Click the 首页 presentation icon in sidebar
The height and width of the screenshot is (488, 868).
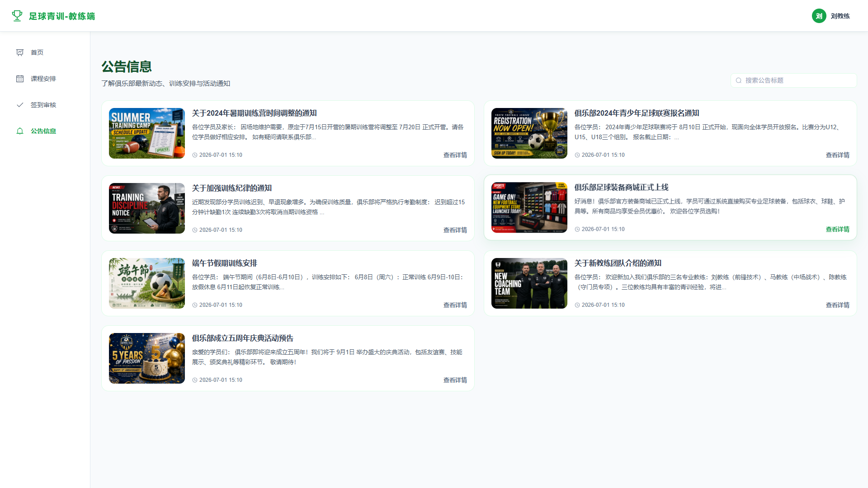click(x=20, y=52)
